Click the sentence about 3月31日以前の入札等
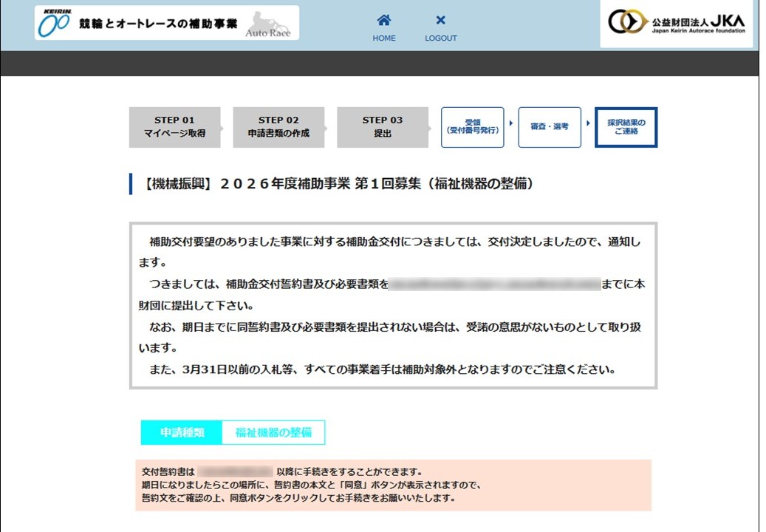Image resolution: width=766 pixels, height=532 pixels. [383, 369]
